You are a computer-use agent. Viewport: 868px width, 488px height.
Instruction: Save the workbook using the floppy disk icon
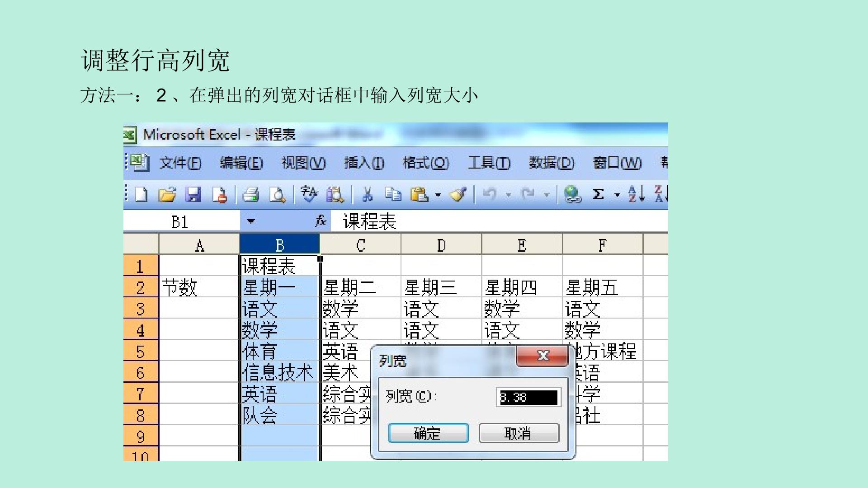pyautogui.click(x=193, y=195)
